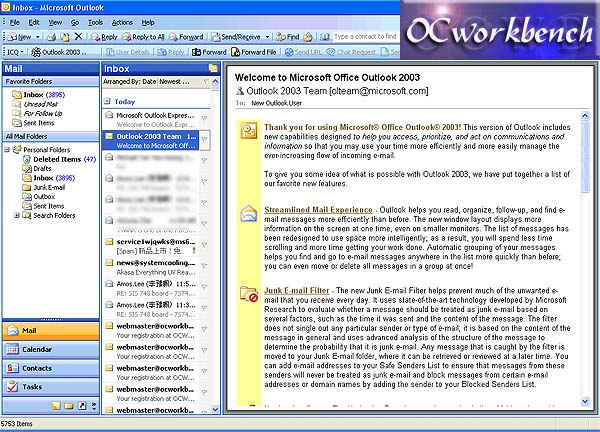This screenshot has width=600, height=432.
Task: Click the ICQ Forward button
Action: pos(209,52)
